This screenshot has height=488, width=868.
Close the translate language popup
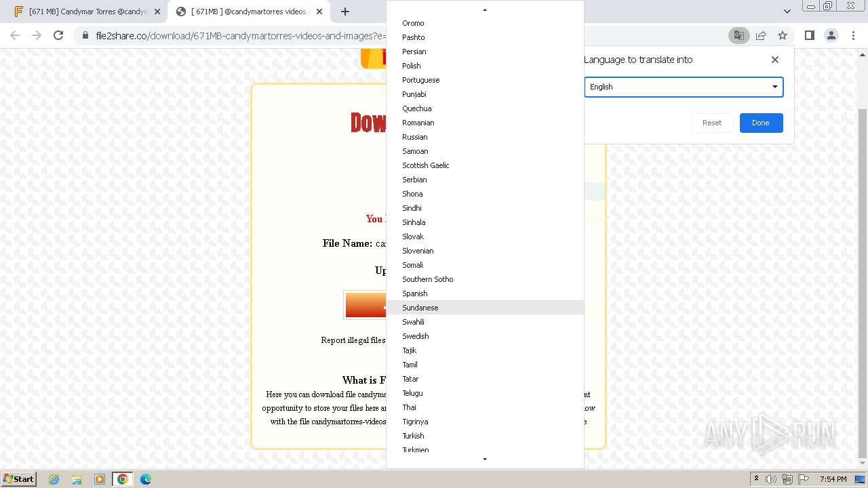point(775,60)
